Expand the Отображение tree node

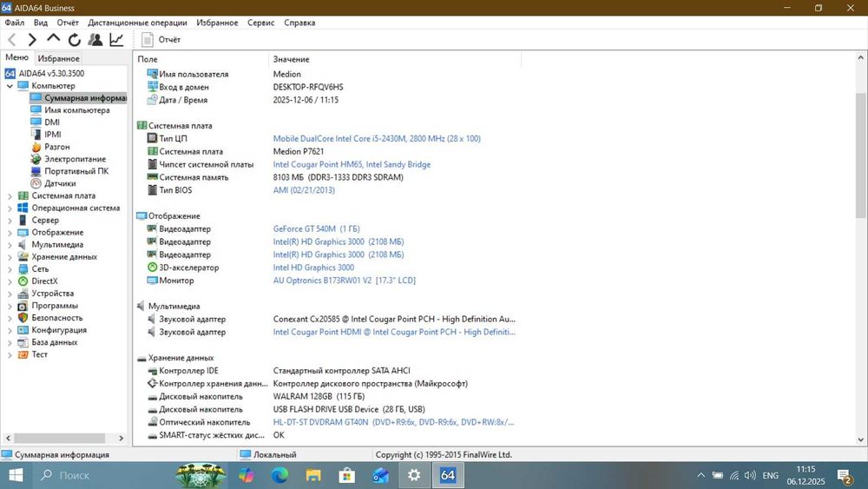10,232
